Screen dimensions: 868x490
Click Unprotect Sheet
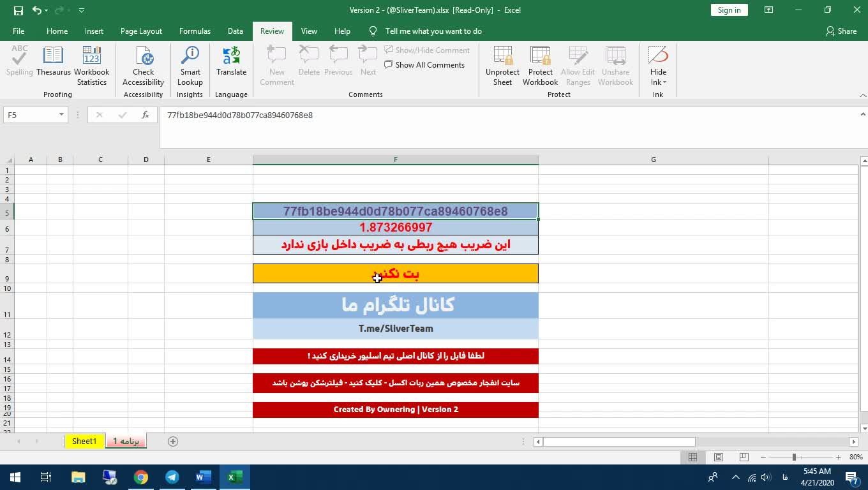(502, 65)
